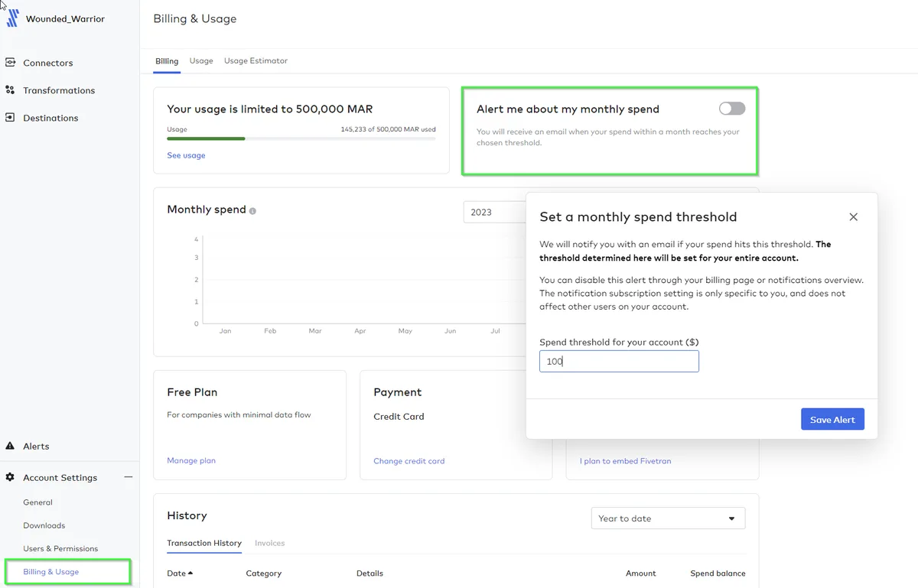918x588 pixels.
Task: Open the 2023 year selector
Action: click(493, 212)
